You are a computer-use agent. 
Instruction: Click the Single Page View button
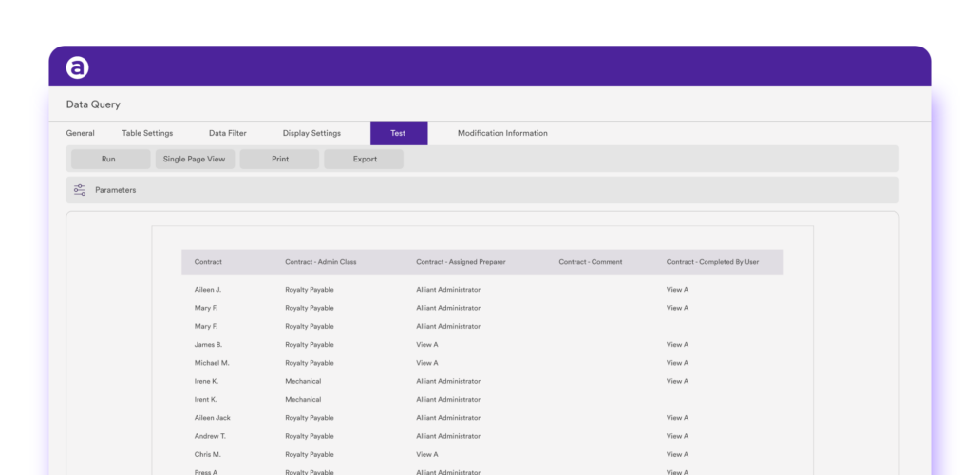(x=194, y=160)
